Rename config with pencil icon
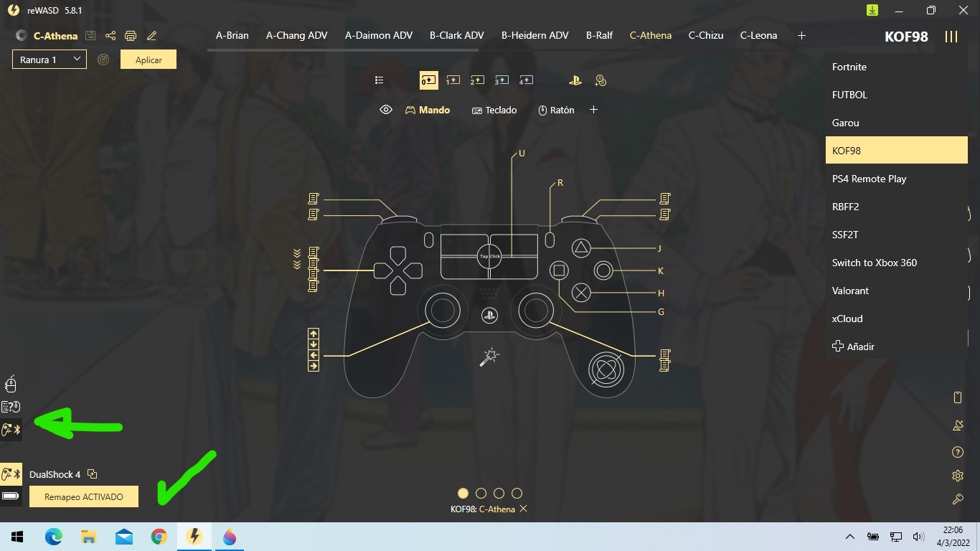This screenshot has width=980, height=551. 151,36
